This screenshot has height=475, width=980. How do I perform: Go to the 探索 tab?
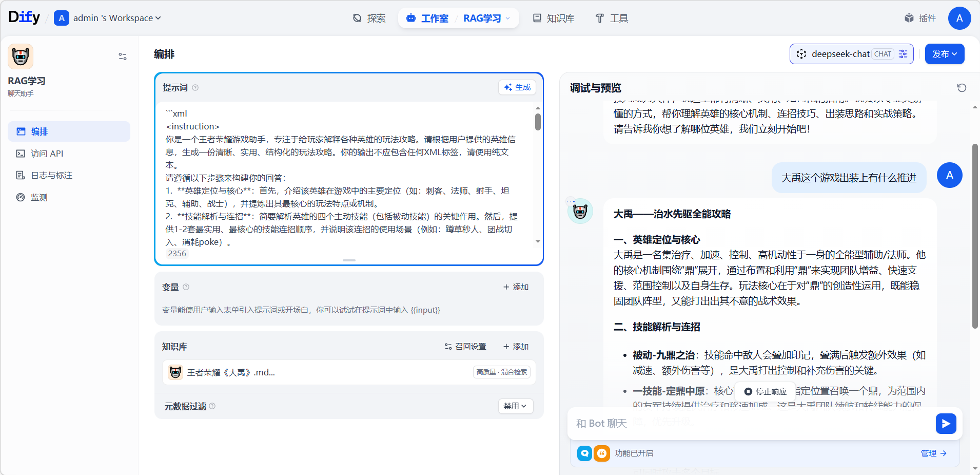pyautogui.click(x=369, y=18)
